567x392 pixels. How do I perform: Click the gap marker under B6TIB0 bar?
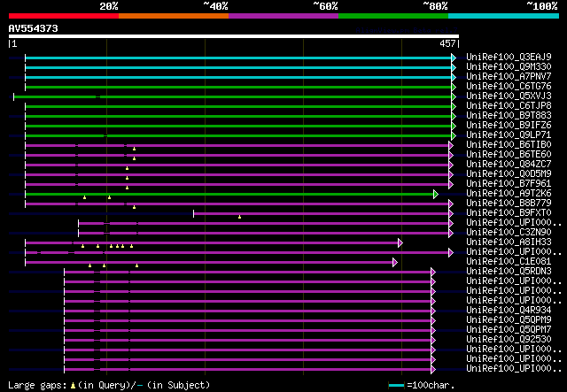134,149
